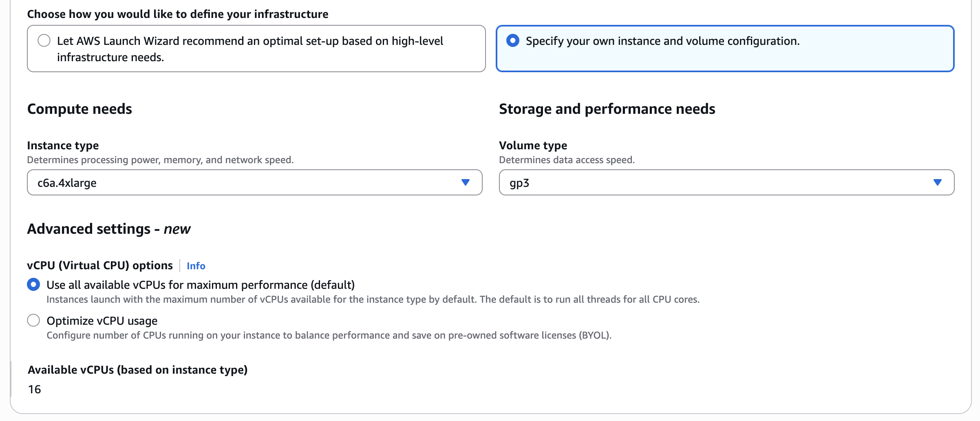Click the 'Optimize vCPU usage' label text
The height and width of the screenshot is (421, 980).
click(102, 321)
